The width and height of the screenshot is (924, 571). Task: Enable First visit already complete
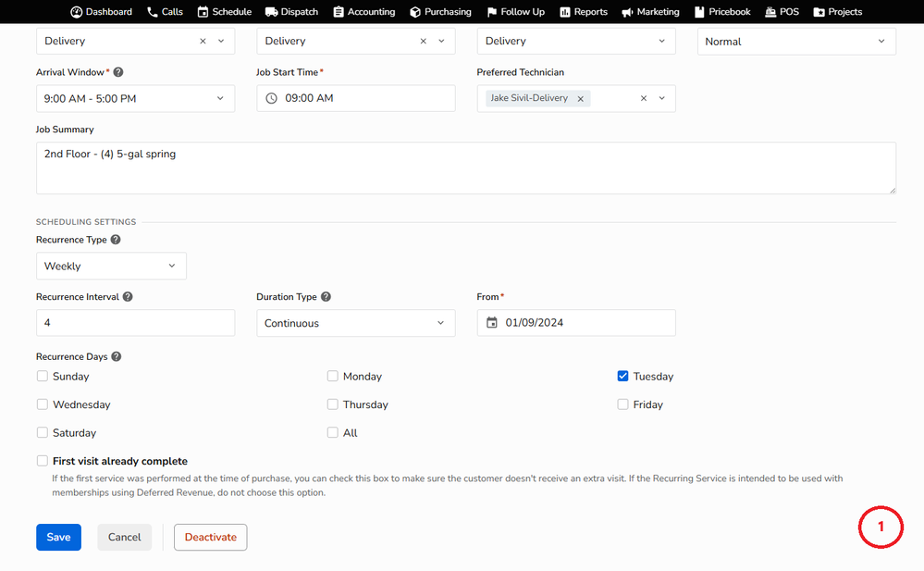pos(43,461)
